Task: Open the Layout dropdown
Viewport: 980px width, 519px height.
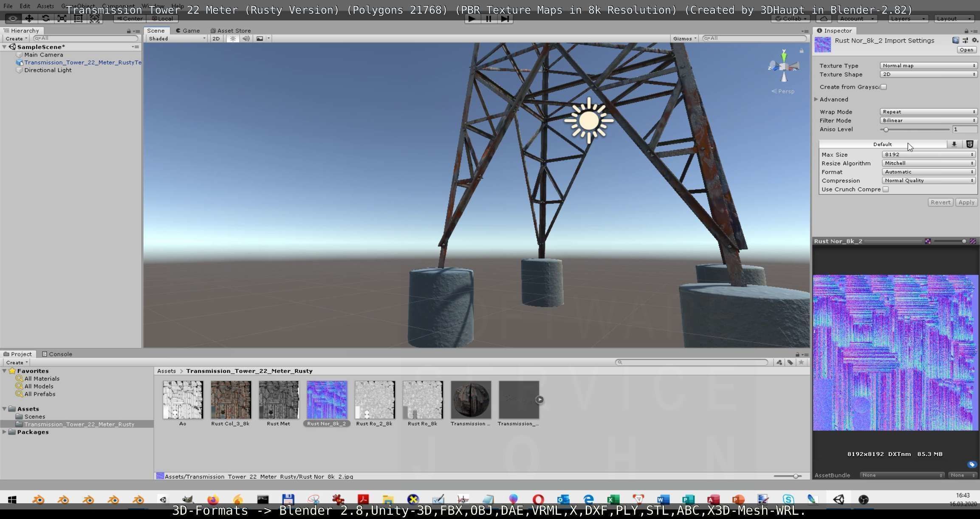Action: pos(954,19)
